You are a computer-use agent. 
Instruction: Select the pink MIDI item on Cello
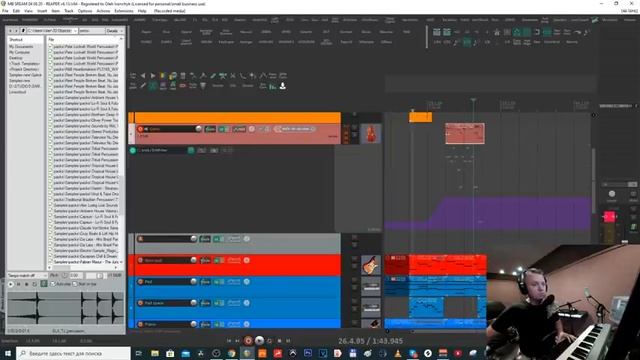pyautogui.click(x=465, y=133)
